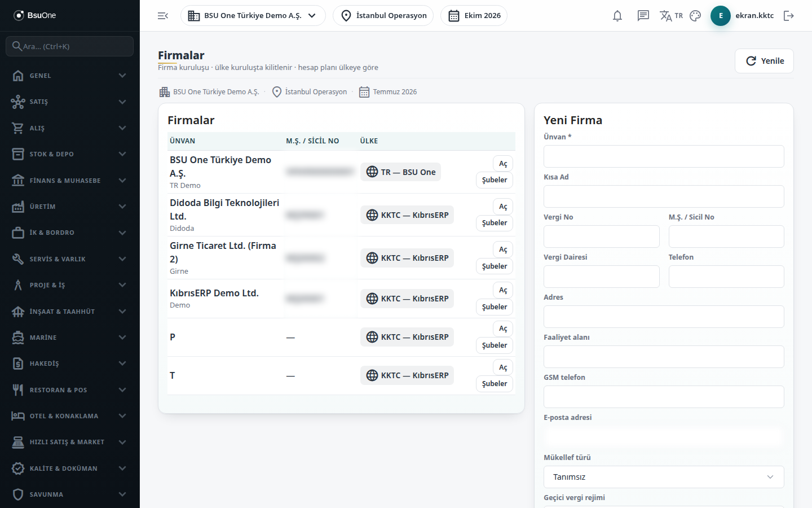Open the Ekim 2026 period picker
Viewport: 812px width, 508px height.
click(x=474, y=16)
